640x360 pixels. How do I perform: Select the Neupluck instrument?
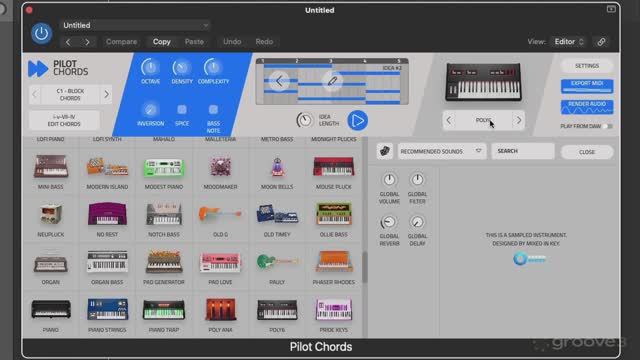point(51,219)
